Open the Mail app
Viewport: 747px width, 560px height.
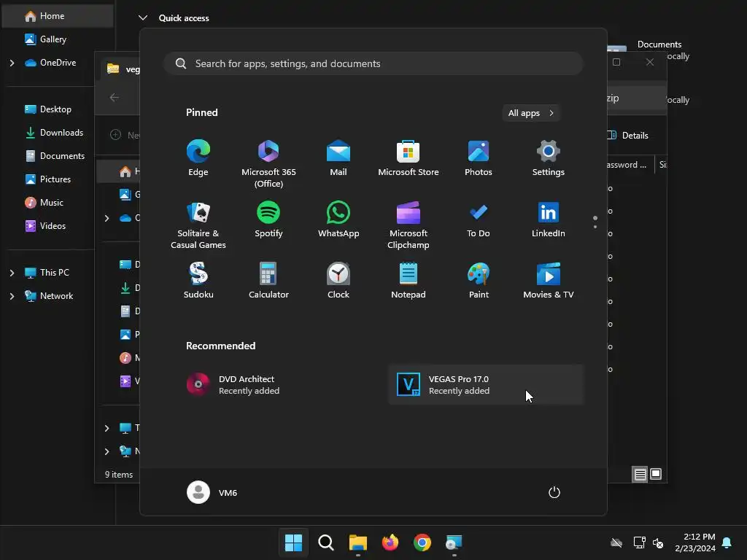(x=338, y=158)
